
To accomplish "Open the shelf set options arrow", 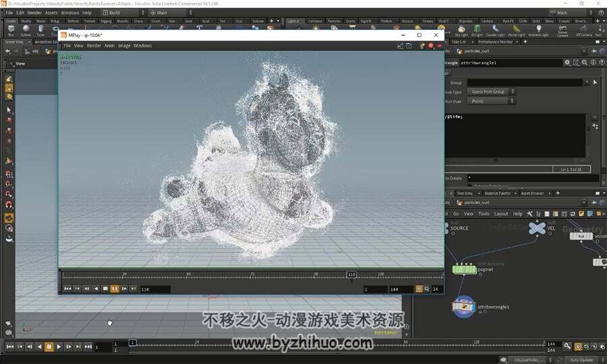I will point(278,21).
